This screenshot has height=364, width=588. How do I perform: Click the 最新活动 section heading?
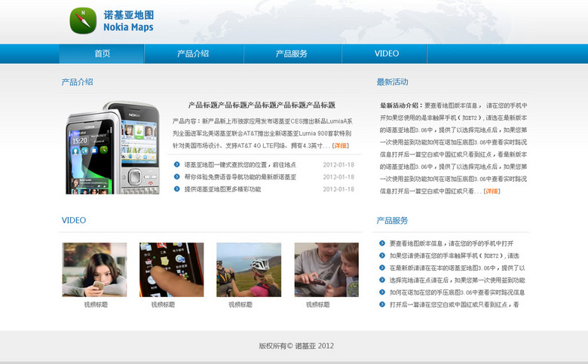tap(392, 82)
